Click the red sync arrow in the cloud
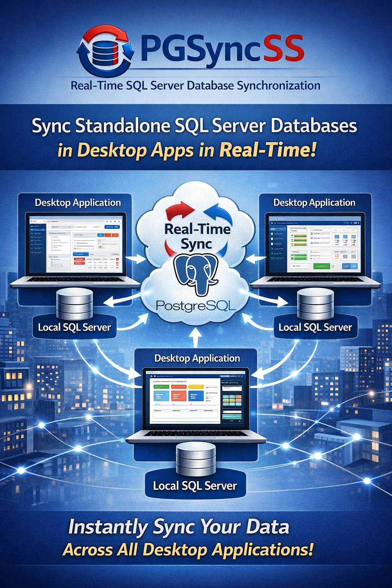This screenshot has height=588, width=392. [179, 212]
